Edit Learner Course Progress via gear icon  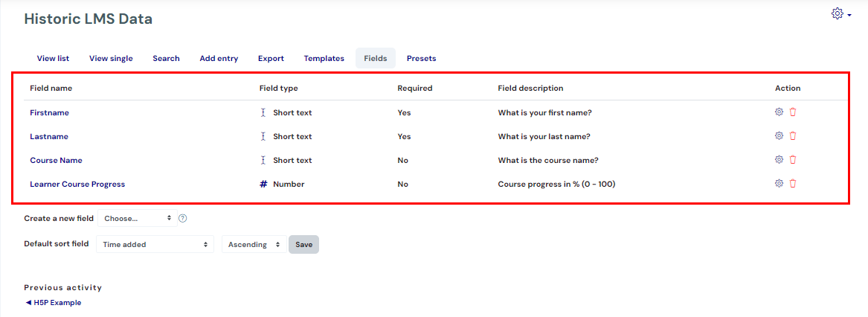(778, 184)
